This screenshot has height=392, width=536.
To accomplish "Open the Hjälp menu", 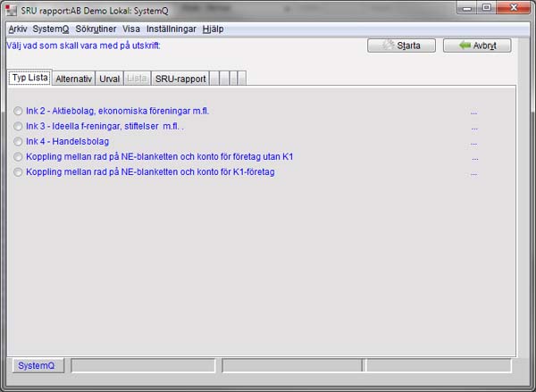I will [x=214, y=29].
